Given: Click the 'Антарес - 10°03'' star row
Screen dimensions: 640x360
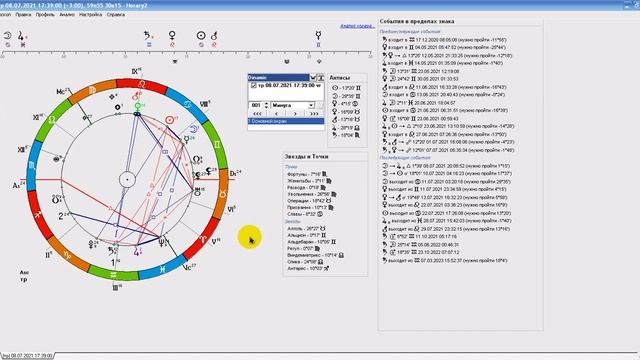Looking at the screenshot, I should tap(308, 269).
